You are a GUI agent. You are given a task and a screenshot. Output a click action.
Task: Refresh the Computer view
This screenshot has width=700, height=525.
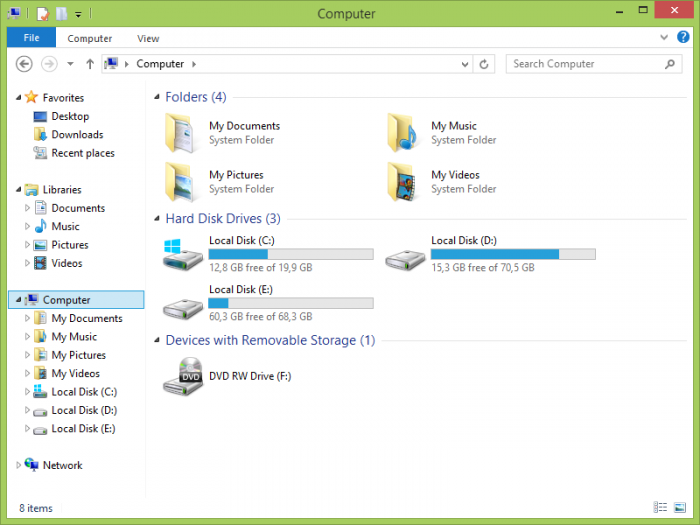click(x=484, y=64)
